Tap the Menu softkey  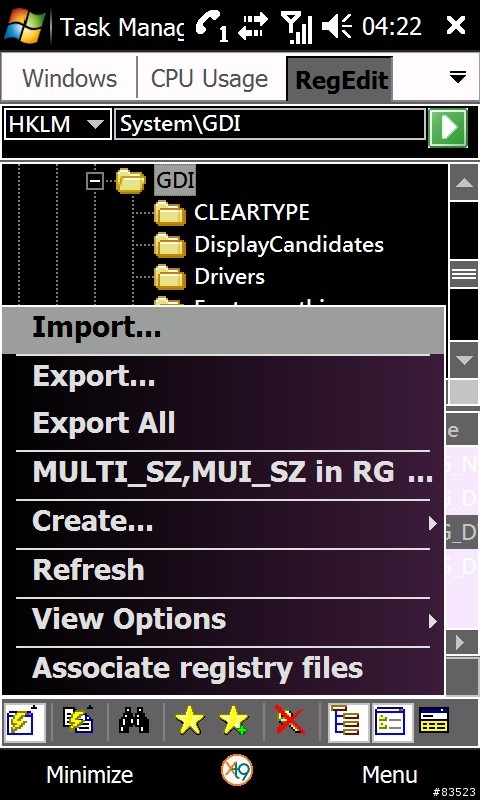390,775
